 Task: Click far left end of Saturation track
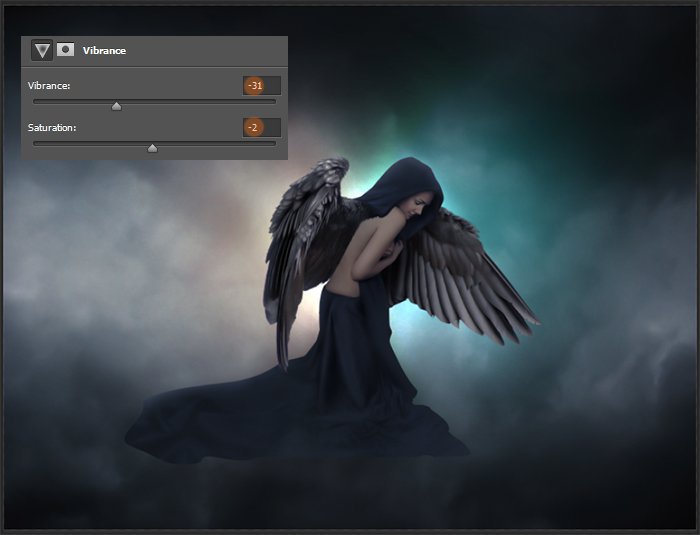[35, 143]
